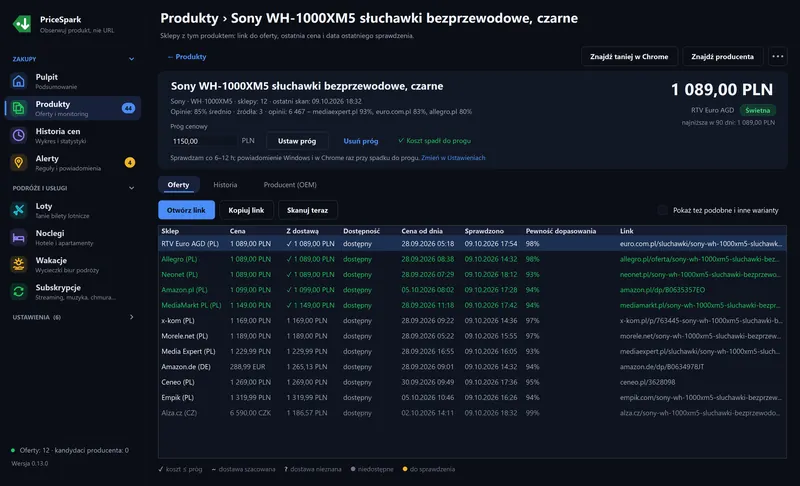Click green status dot beside Oferty: 12
This screenshot has height=486, width=800.
(13, 450)
